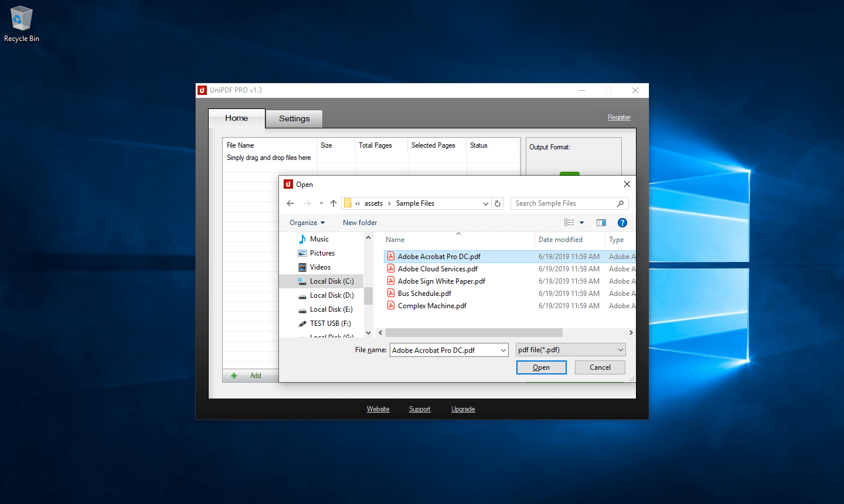Open the Website link

tap(378, 409)
